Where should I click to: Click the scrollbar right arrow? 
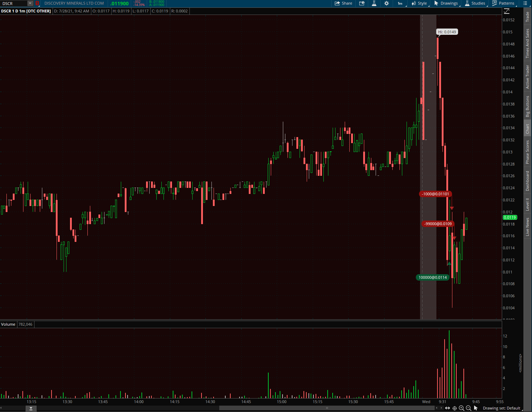[x=441, y=408]
